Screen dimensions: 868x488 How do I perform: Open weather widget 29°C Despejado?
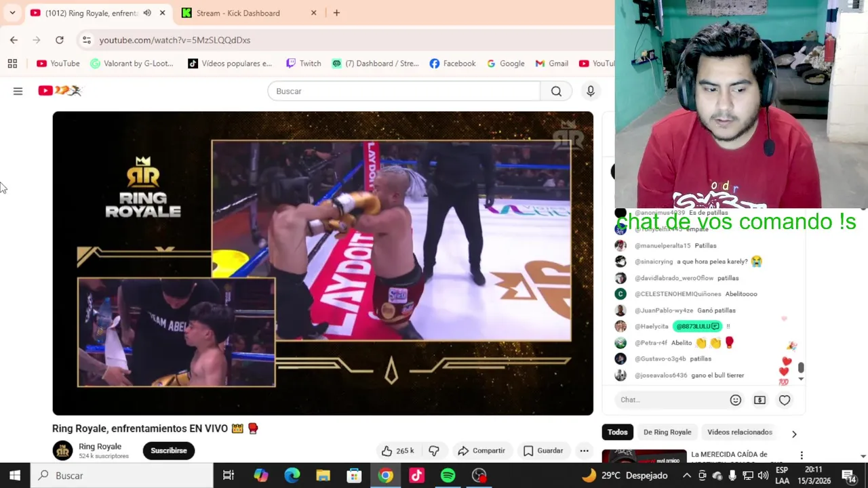pyautogui.click(x=624, y=476)
